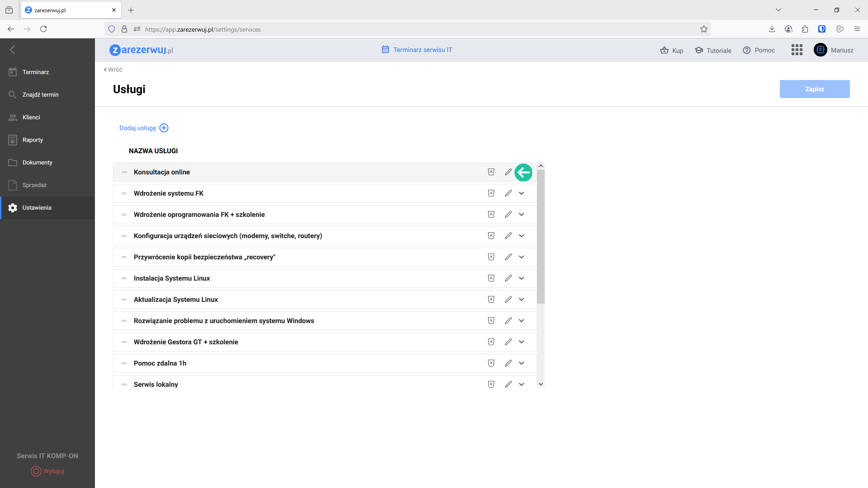Edit Wdrożenie Gestora GT + szkolenie service
Viewport: 868px width, 488px height.
pyautogui.click(x=508, y=342)
